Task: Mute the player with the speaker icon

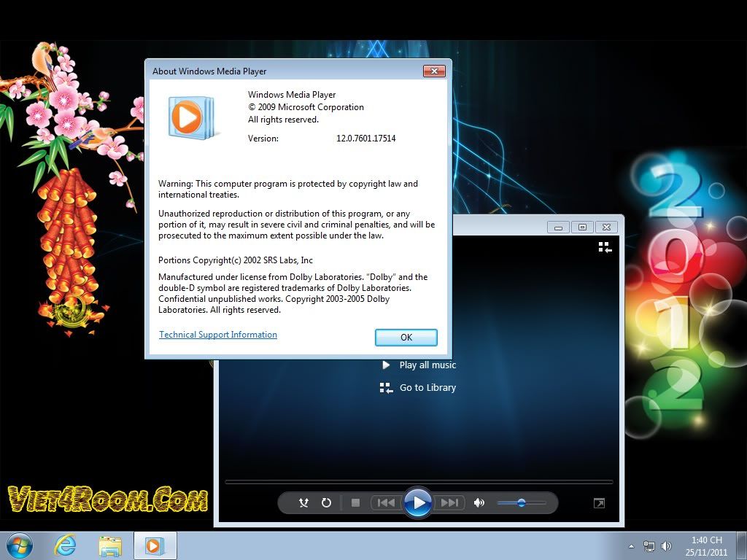Action: tap(479, 503)
